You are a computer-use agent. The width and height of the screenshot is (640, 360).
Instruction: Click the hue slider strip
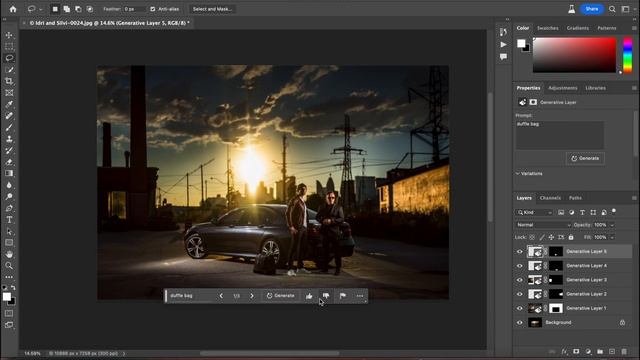coord(628,55)
